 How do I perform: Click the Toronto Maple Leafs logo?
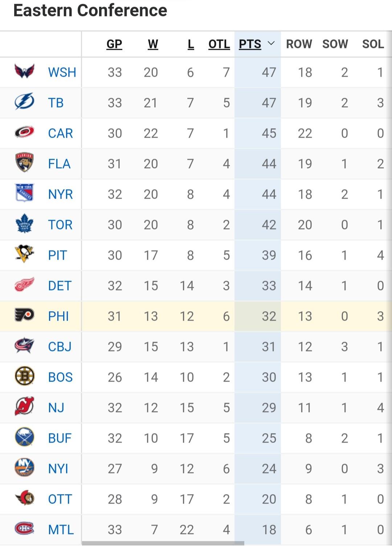[24, 224]
